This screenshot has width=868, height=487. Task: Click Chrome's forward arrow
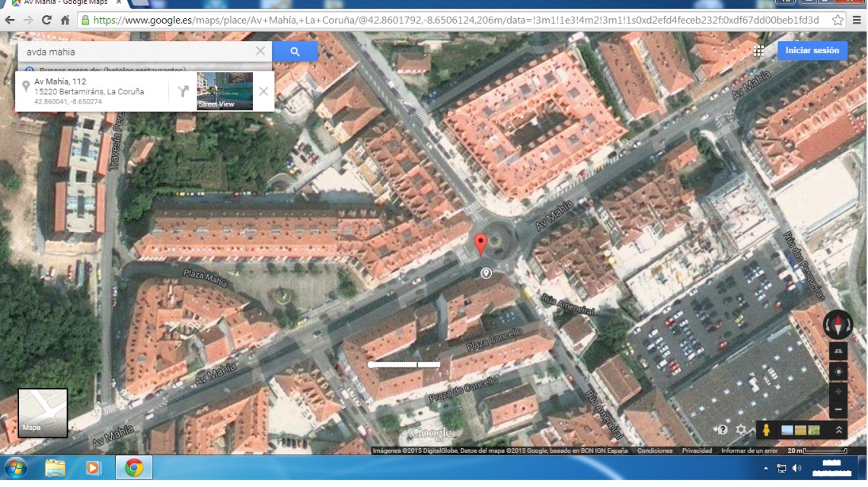pyautogui.click(x=28, y=21)
